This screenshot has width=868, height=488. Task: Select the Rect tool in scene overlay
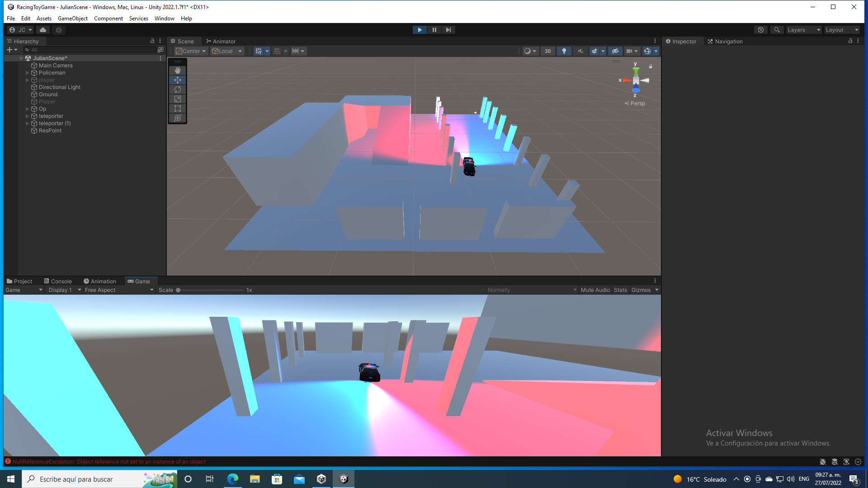[178, 108]
